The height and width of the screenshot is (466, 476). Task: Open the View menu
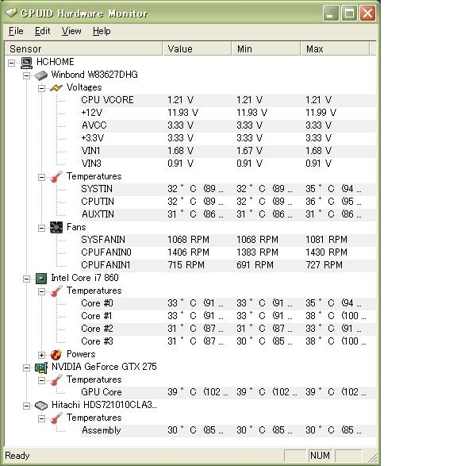[x=71, y=31]
